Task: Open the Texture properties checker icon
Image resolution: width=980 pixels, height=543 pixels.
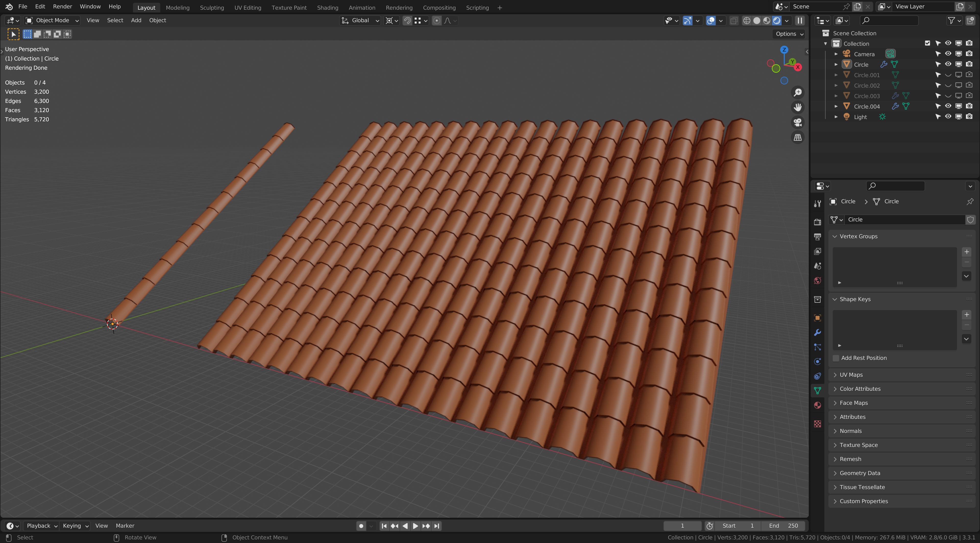Action: 817,424
